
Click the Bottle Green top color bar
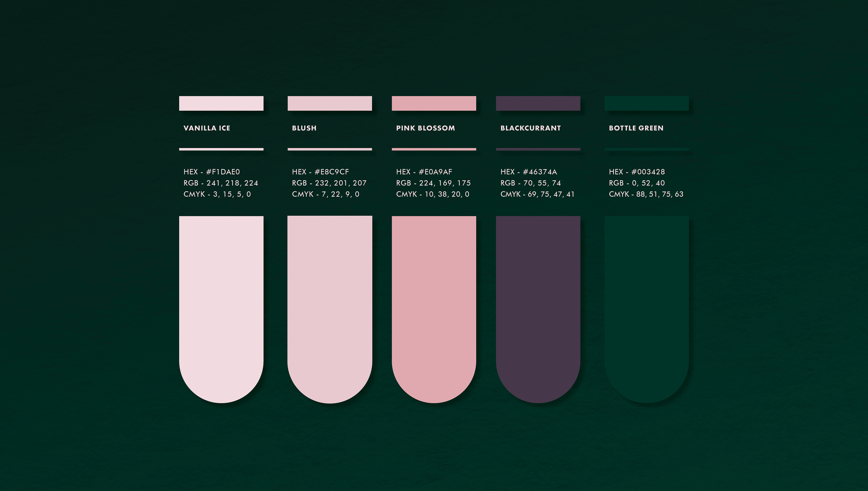click(x=646, y=103)
